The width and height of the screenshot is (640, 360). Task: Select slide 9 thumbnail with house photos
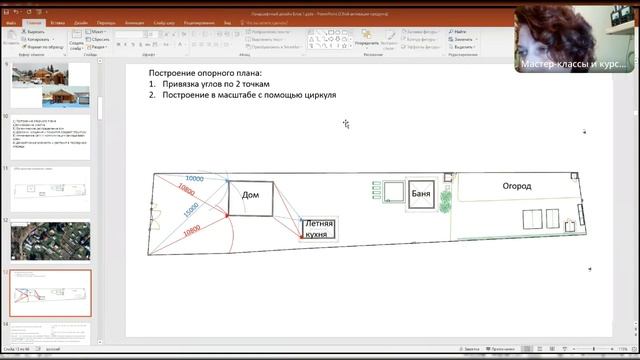[x=51, y=85]
